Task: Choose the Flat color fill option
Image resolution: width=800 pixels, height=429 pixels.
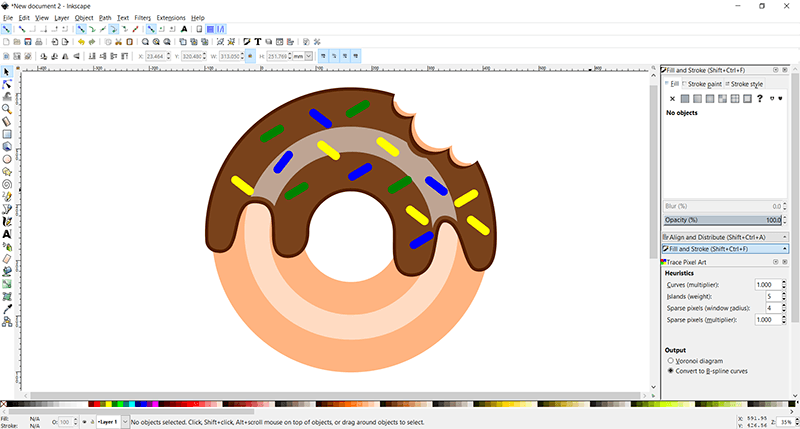Action: (x=685, y=99)
